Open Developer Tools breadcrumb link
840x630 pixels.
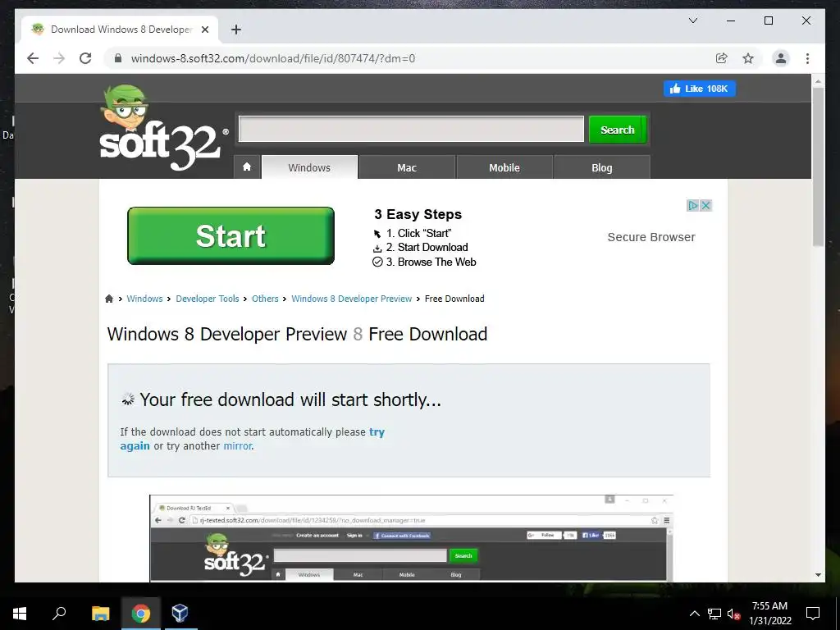(208, 299)
